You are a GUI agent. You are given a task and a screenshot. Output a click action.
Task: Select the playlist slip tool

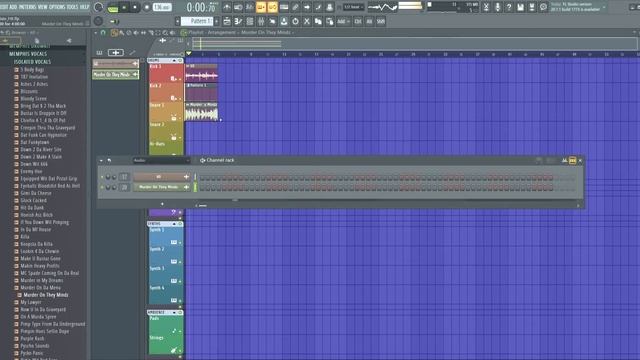(x=143, y=33)
